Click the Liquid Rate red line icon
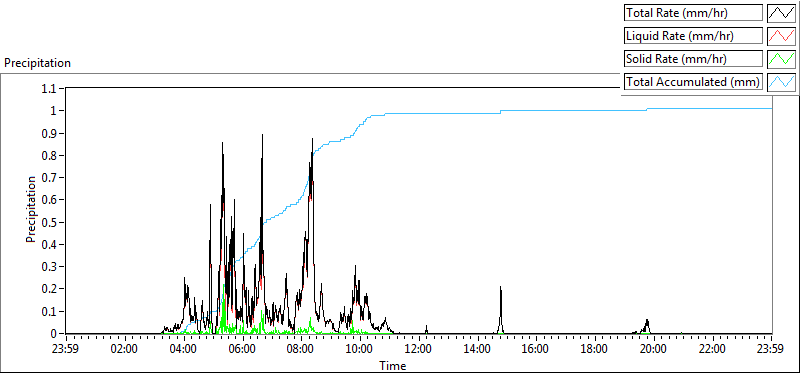The image size is (800, 373). tap(782, 36)
